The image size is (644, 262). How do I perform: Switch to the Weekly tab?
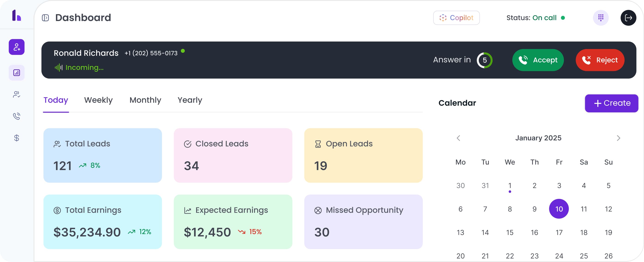(x=98, y=100)
